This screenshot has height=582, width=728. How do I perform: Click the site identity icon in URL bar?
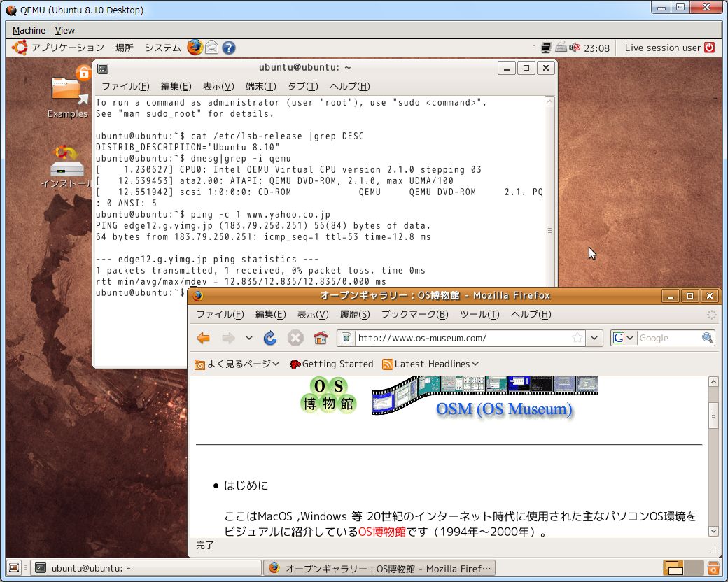point(346,338)
